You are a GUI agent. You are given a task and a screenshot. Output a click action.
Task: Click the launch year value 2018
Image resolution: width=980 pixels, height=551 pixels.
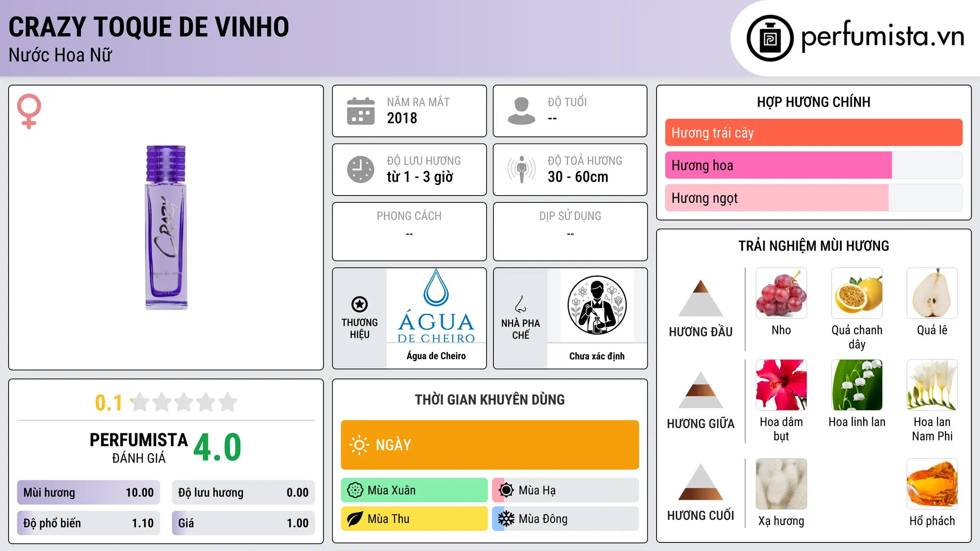tap(402, 118)
